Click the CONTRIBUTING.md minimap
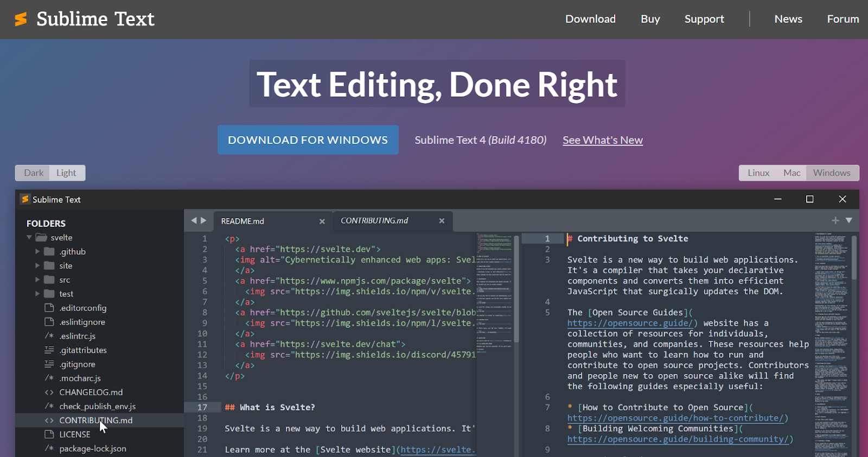868x457 pixels. pyautogui.click(x=831, y=345)
